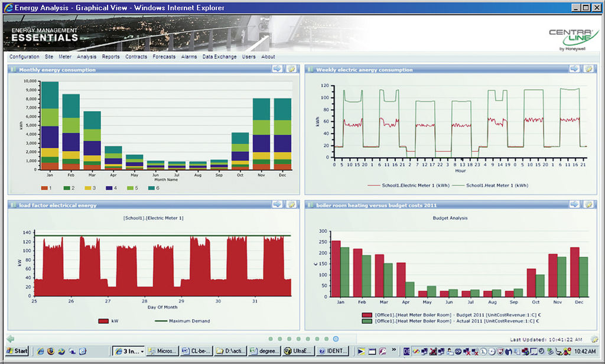Click the red kW legend swatch
This screenshot has height=364, width=605.
pyautogui.click(x=103, y=321)
